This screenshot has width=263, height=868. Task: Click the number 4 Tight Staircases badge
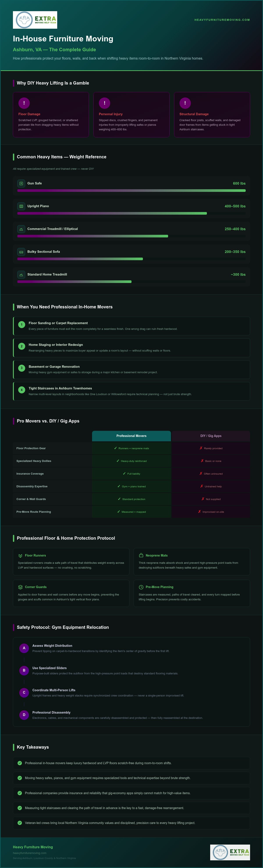click(21, 390)
